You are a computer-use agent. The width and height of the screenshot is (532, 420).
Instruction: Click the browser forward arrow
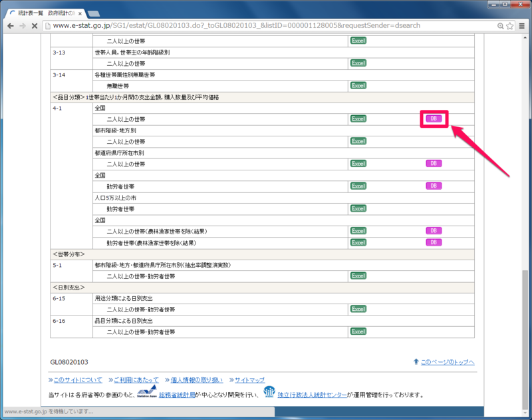(23, 26)
